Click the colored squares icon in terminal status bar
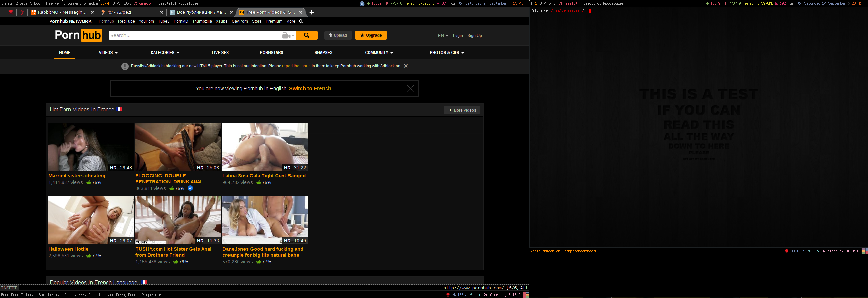The width and height of the screenshot is (868, 298). [865, 251]
